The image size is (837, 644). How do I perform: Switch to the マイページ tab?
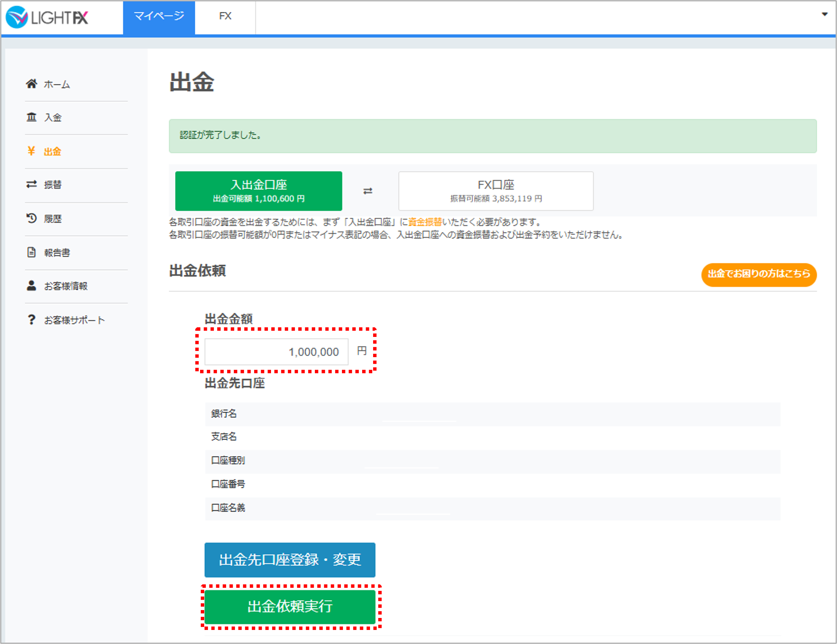pyautogui.click(x=159, y=17)
